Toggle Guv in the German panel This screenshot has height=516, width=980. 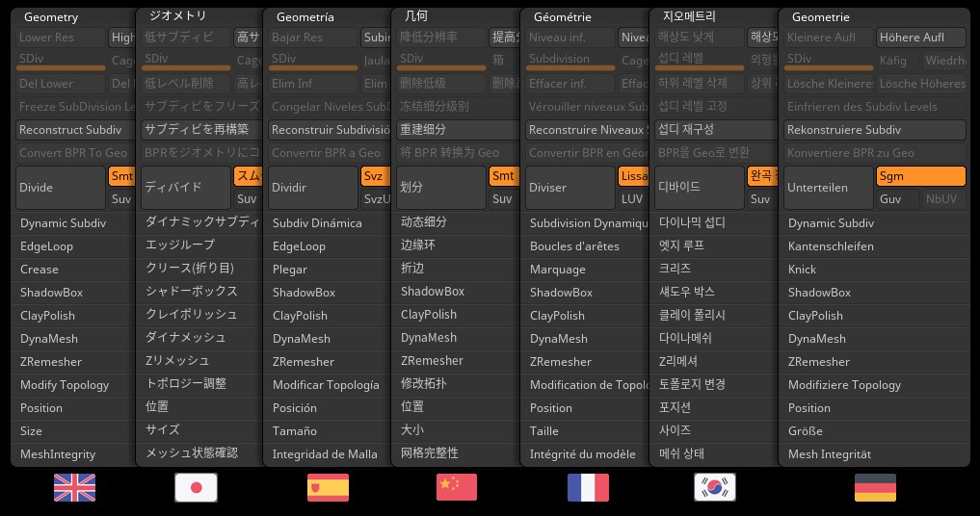click(898, 199)
